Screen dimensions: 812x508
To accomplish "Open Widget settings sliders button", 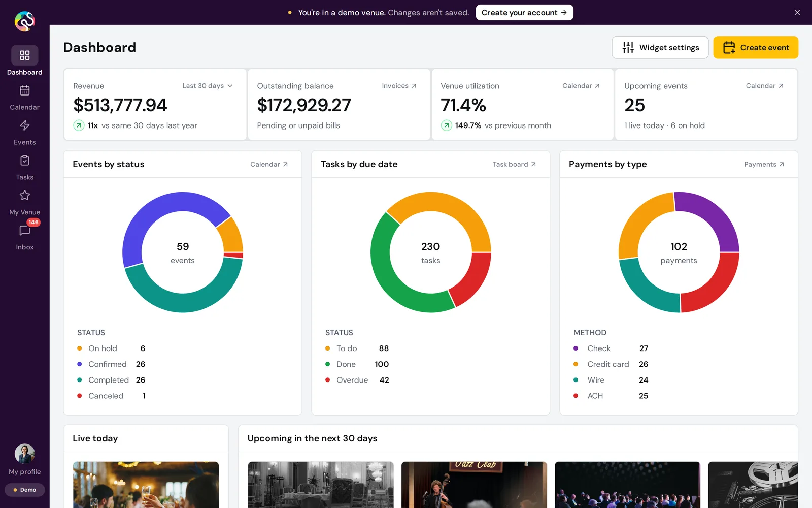I will [x=660, y=47].
